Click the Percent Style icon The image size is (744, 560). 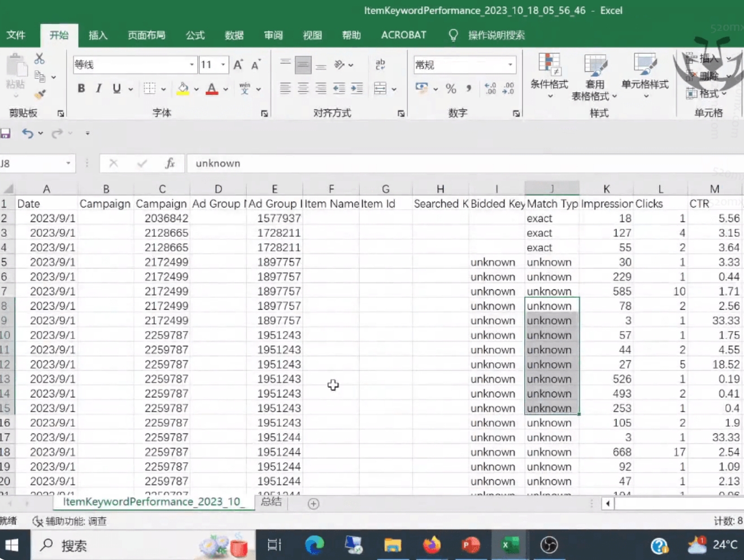click(x=451, y=89)
